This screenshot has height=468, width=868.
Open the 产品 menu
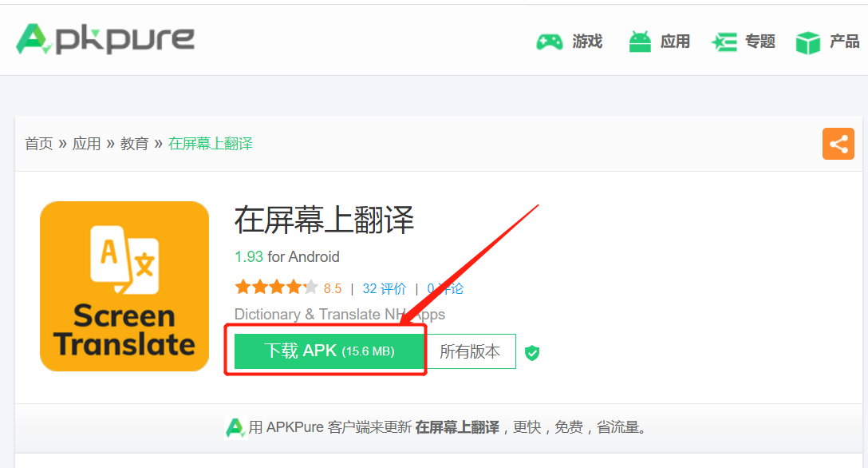coord(844,42)
